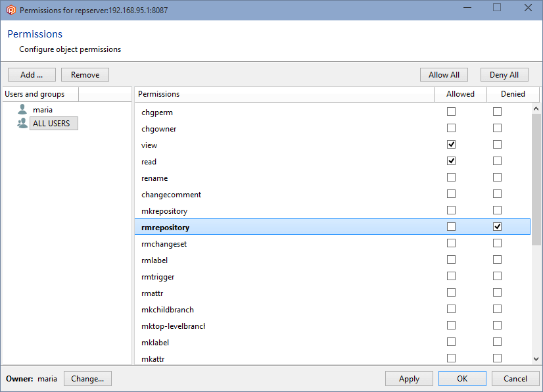Check Allowed for mkrepository
The height and width of the screenshot is (392, 543).
point(451,210)
